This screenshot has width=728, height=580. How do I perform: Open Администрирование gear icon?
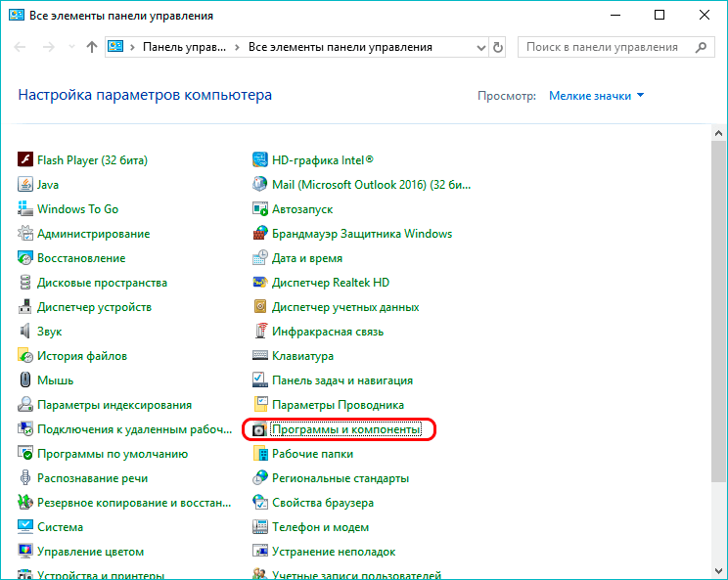click(x=25, y=233)
